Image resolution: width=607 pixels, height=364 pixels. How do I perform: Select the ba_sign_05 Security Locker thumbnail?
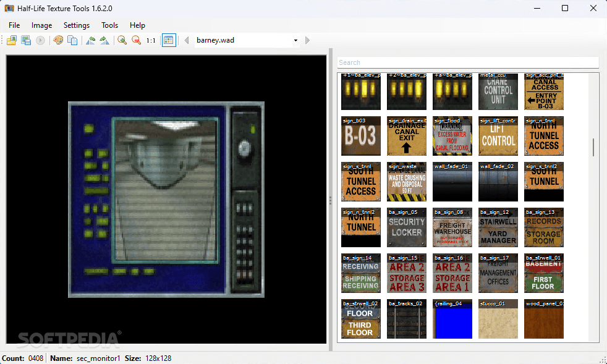pos(407,227)
